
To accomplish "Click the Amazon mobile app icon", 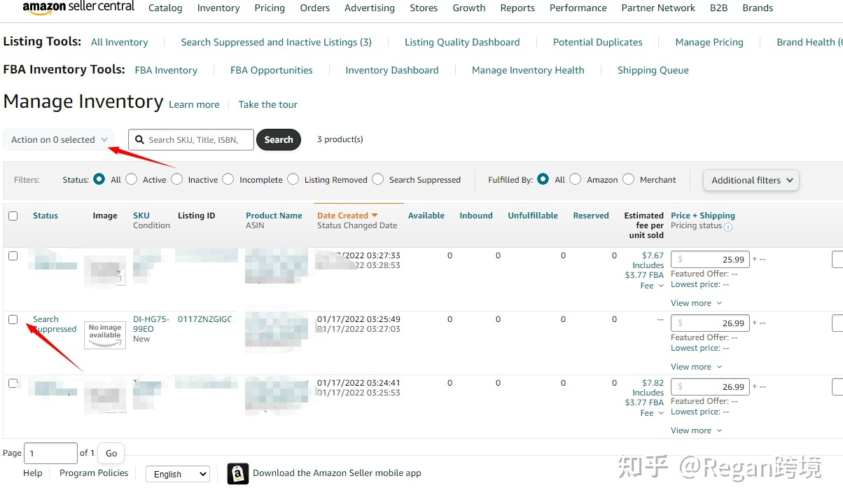I will [x=238, y=474].
